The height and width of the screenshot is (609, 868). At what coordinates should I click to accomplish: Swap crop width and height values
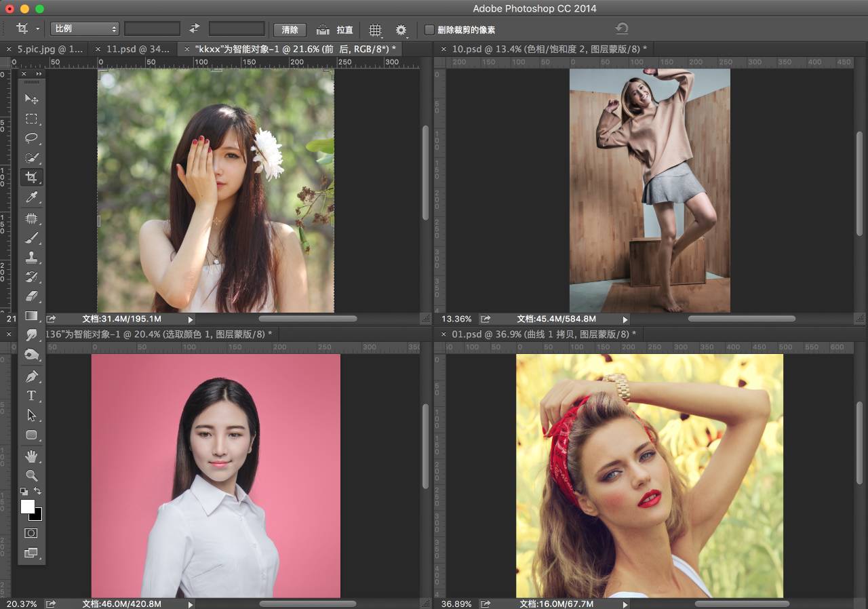tap(195, 28)
